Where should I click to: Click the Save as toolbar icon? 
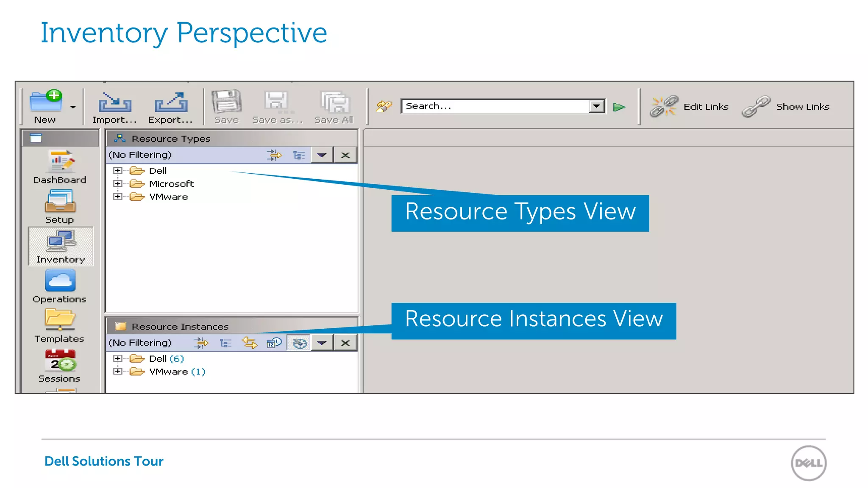point(278,102)
